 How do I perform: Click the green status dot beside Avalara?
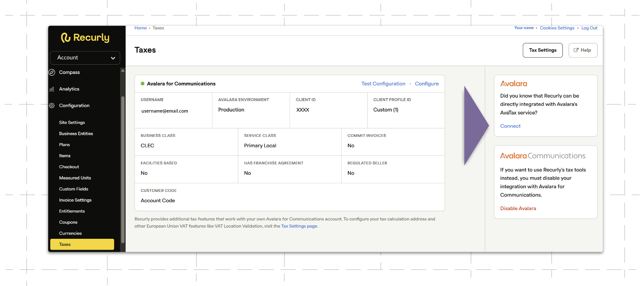pos(143,84)
